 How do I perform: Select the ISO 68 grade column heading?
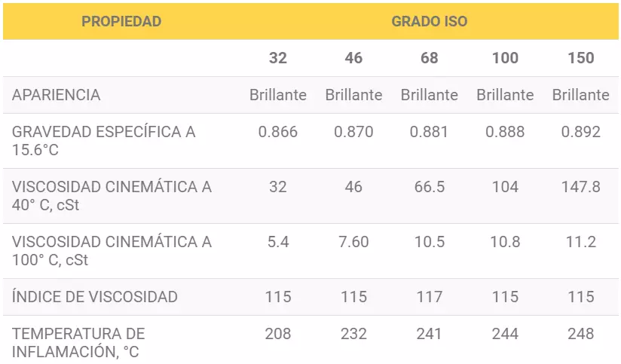429,58
